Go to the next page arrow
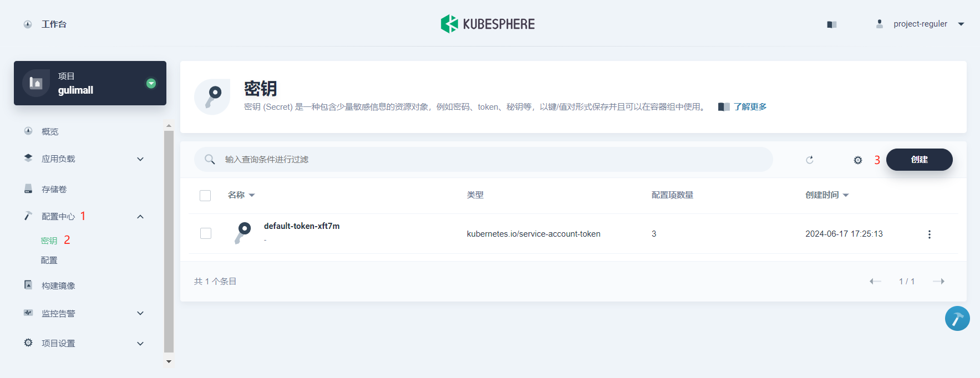 (x=938, y=282)
